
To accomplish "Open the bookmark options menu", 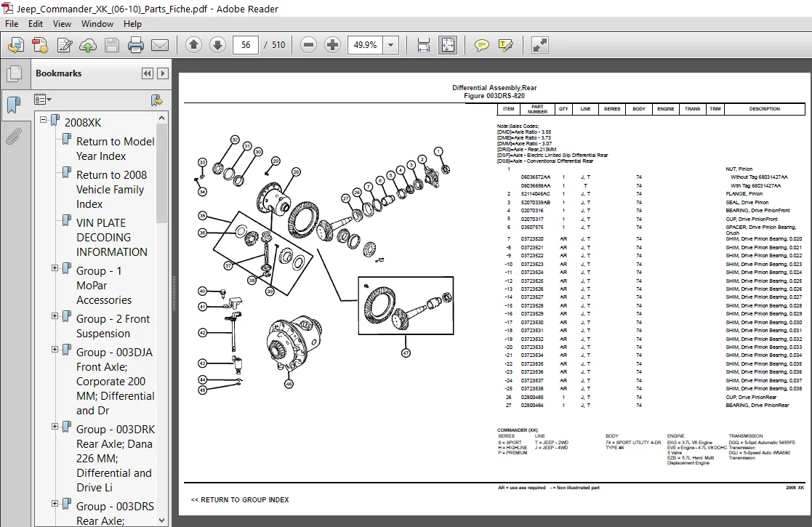I will pyautogui.click(x=42, y=100).
